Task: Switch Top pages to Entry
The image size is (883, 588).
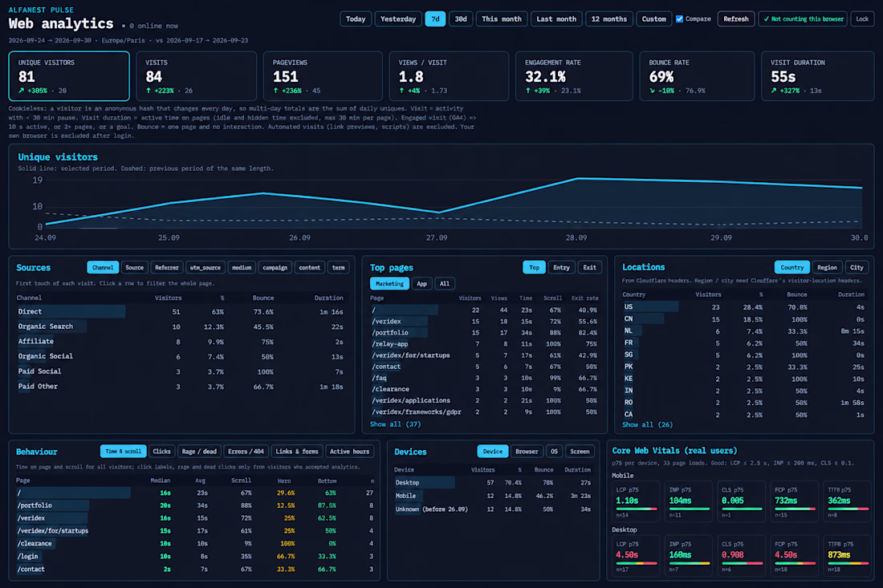Action: [x=561, y=268]
